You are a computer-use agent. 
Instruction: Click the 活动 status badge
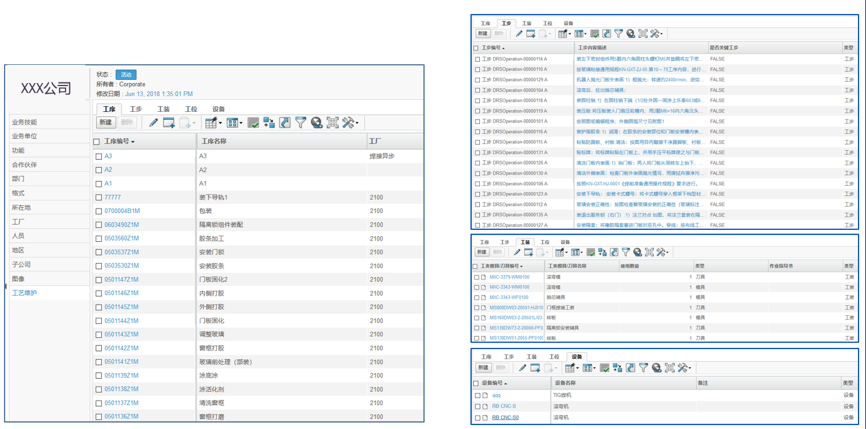[126, 75]
